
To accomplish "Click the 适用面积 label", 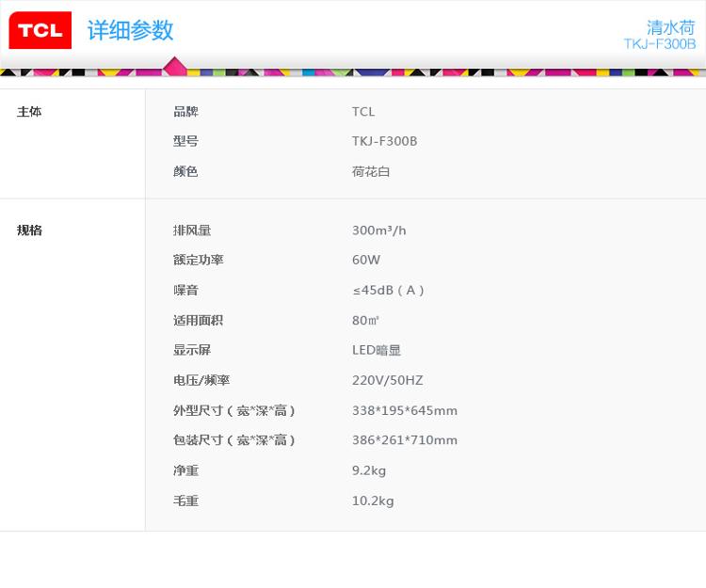I will pyautogui.click(x=198, y=320).
